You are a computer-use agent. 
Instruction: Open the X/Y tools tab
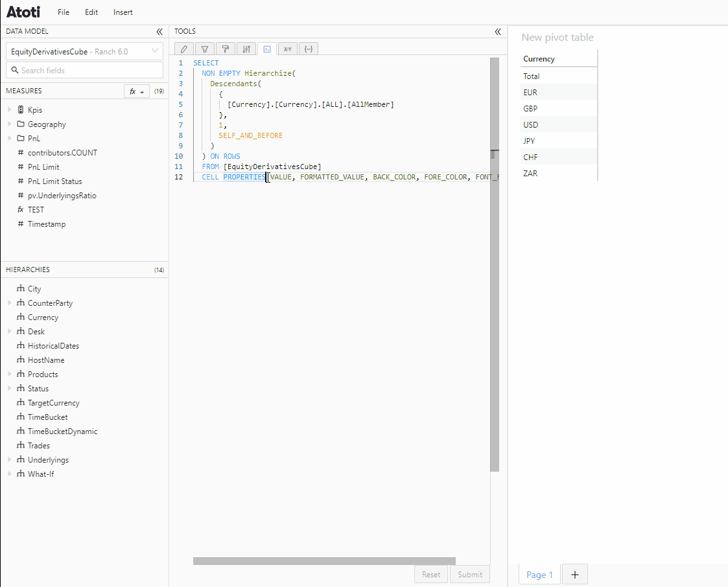288,49
